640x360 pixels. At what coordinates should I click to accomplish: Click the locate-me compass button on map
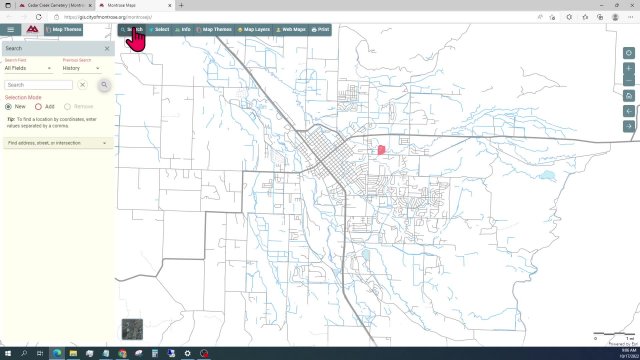click(629, 53)
